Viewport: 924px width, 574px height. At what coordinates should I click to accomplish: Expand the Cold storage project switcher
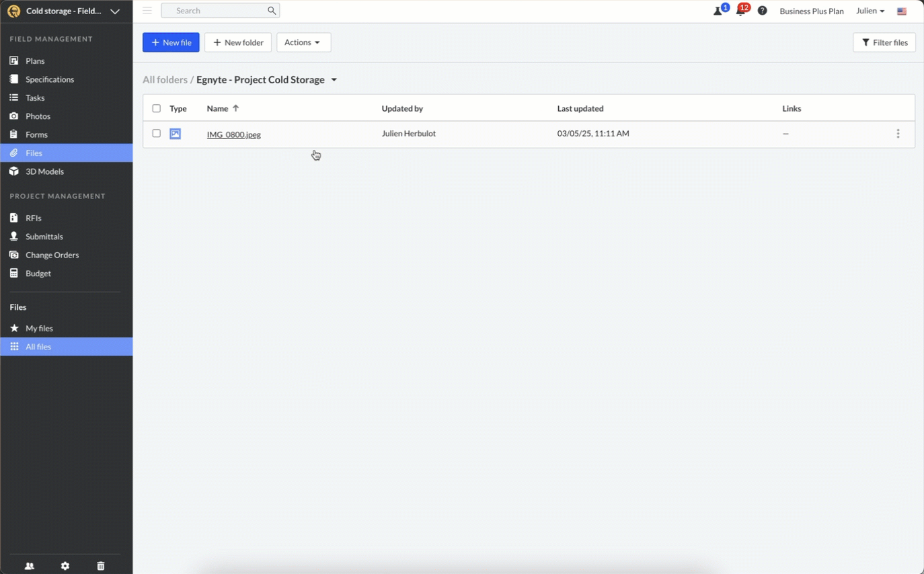pyautogui.click(x=115, y=11)
